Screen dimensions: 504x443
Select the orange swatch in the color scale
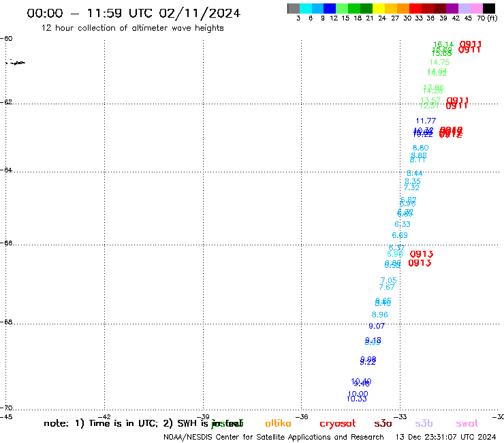[403, 8]
